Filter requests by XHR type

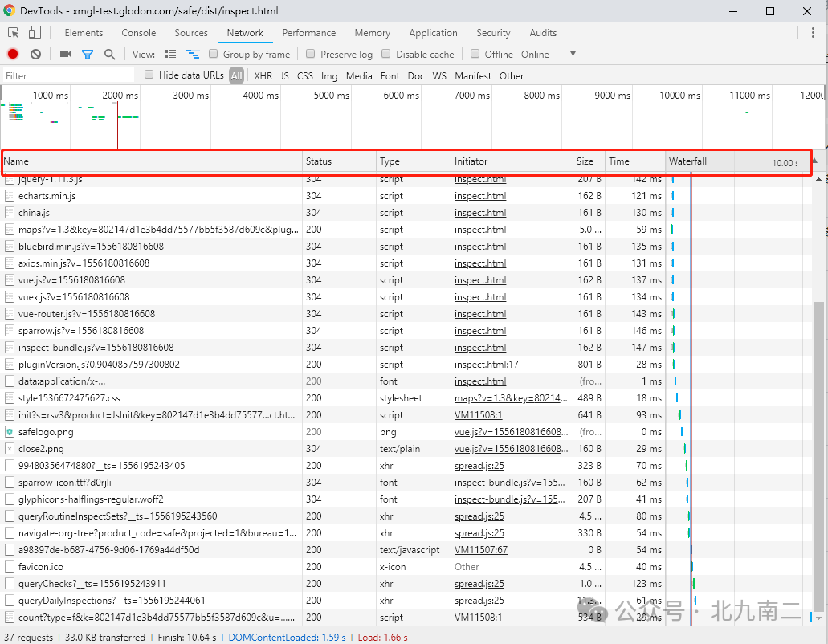point(263,76)
